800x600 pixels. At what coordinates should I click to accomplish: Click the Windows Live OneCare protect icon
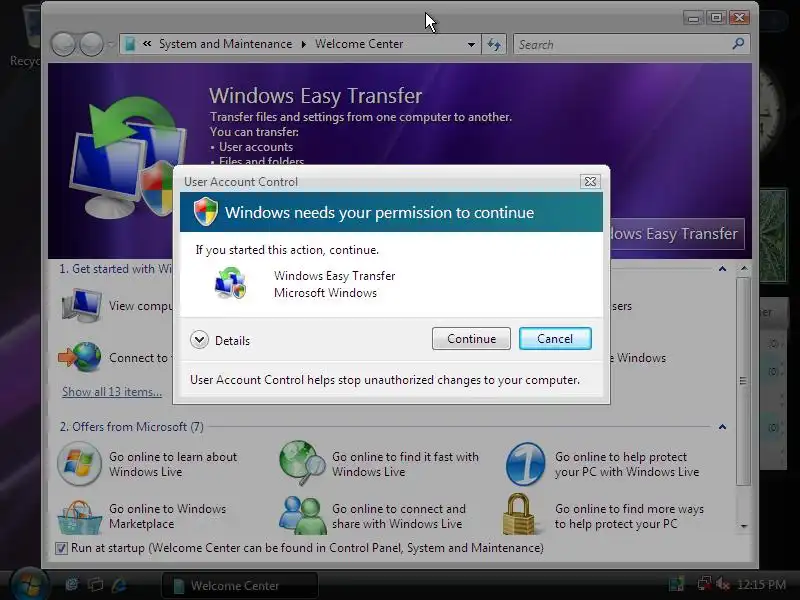pyautogui.click(x=526, y=464)
